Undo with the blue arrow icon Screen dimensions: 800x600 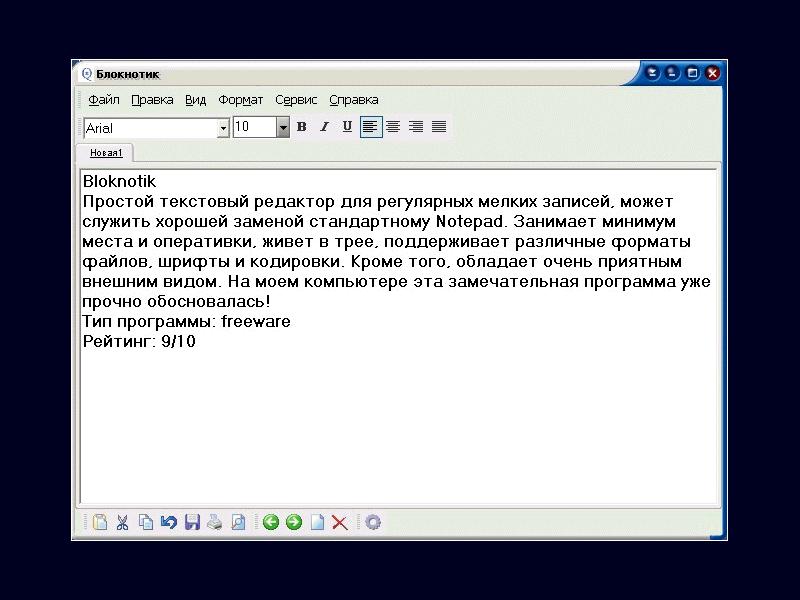click(169, 522)
